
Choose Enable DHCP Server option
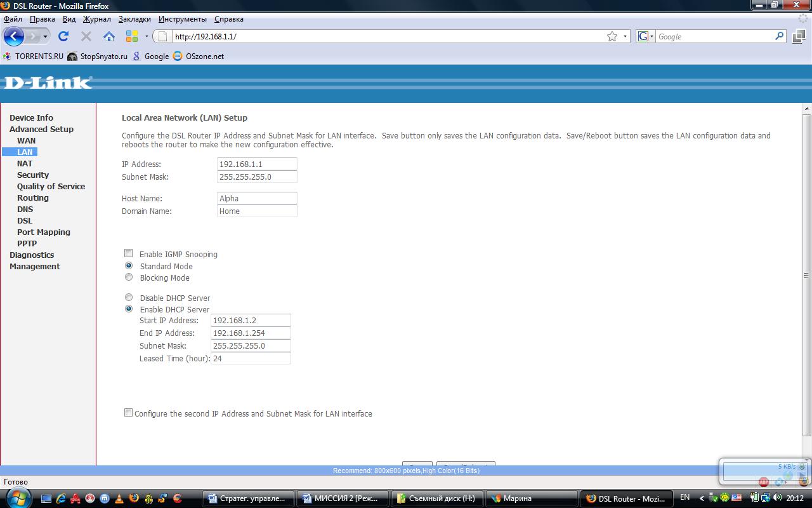(129, 309)
